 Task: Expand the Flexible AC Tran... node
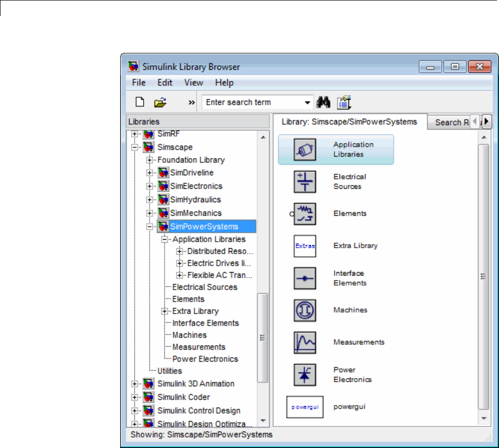(x=179, y=275)
